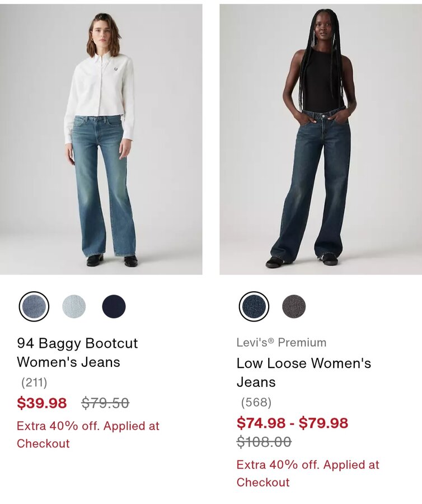The image size is (422, 504).
Task: Open 94 Baggy Bootcut Women's Jeans title
Action: 77,353
